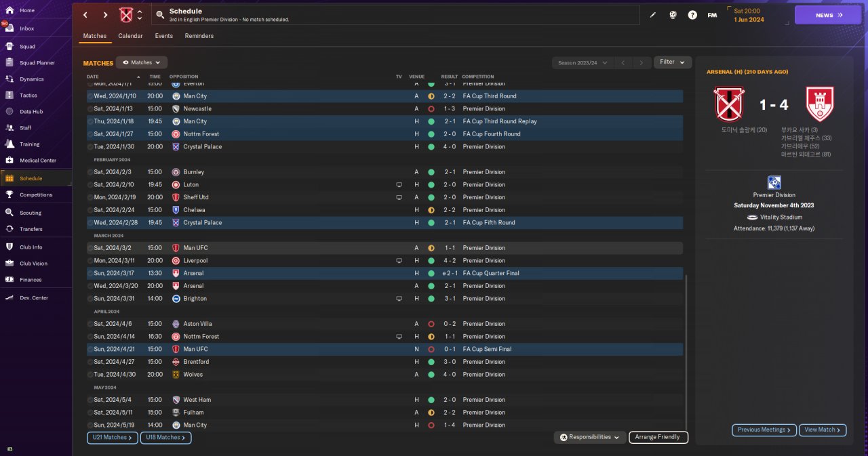Open Staff sidebar icon

(9, 127)
